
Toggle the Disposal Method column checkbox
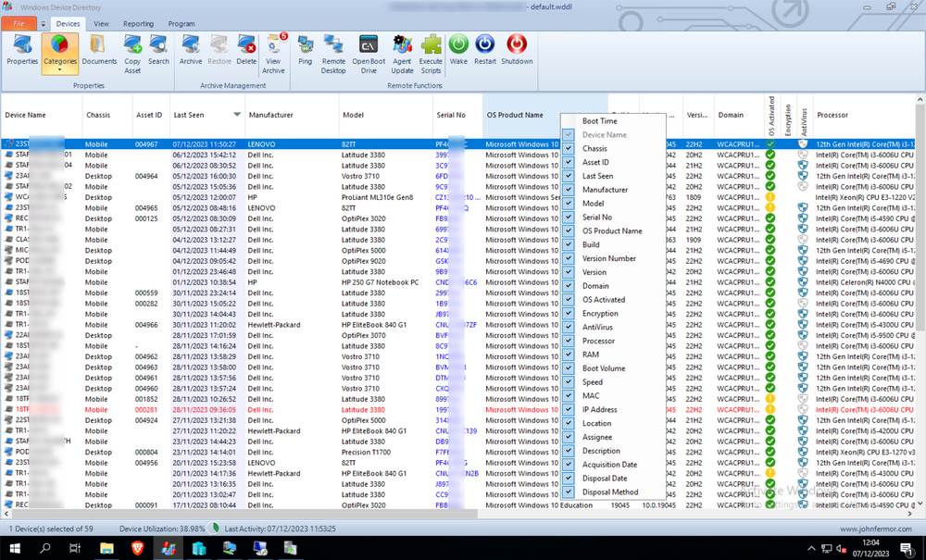point(569,492)
